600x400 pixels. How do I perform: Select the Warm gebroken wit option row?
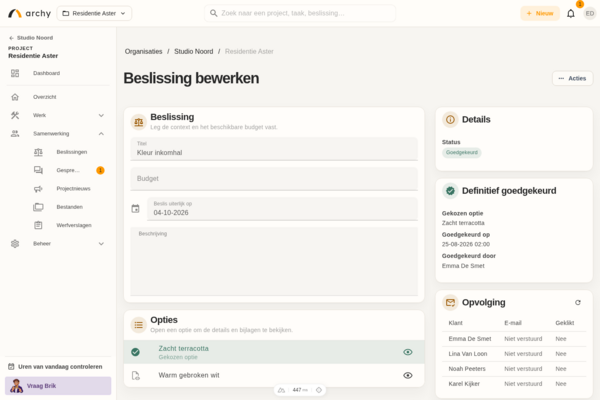tap(274, 376)
